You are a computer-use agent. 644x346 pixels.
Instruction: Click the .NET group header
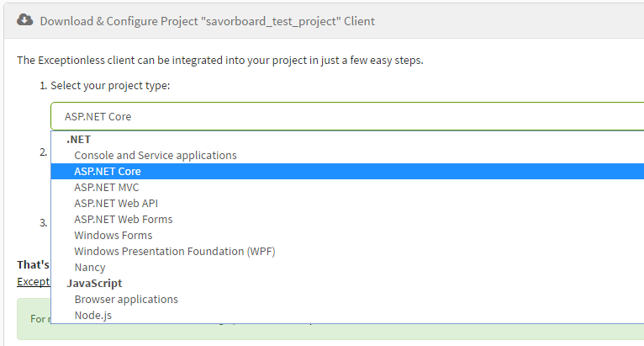click(78, 140)
